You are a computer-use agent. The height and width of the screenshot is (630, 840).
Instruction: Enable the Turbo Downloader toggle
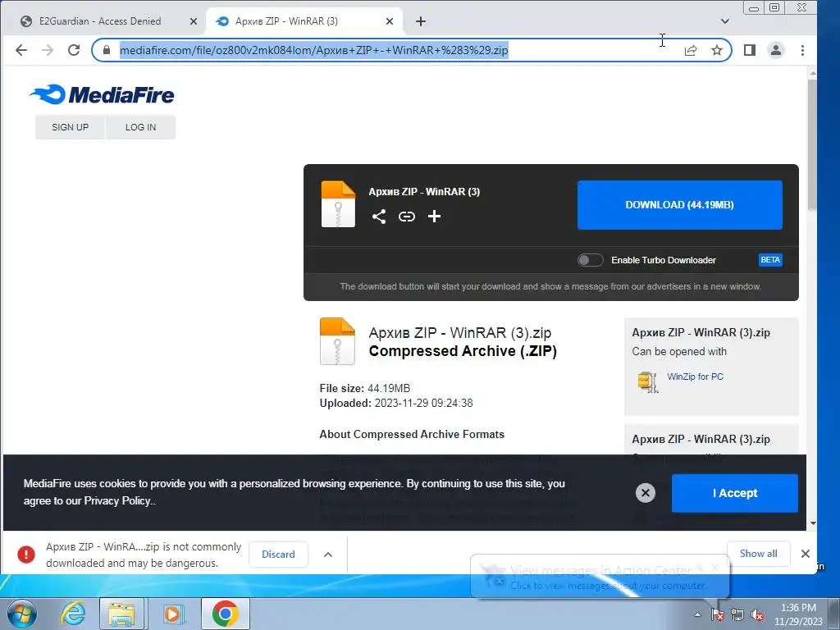coord(591,260)
